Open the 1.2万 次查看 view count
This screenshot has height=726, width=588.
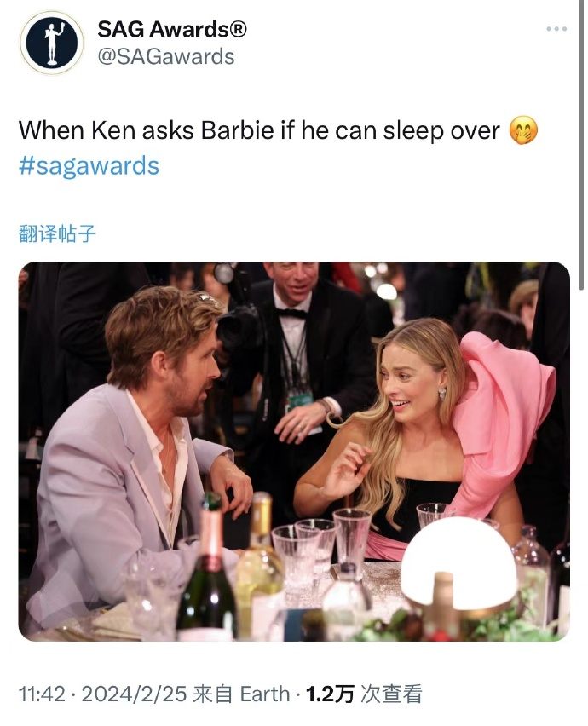point(364,694)
